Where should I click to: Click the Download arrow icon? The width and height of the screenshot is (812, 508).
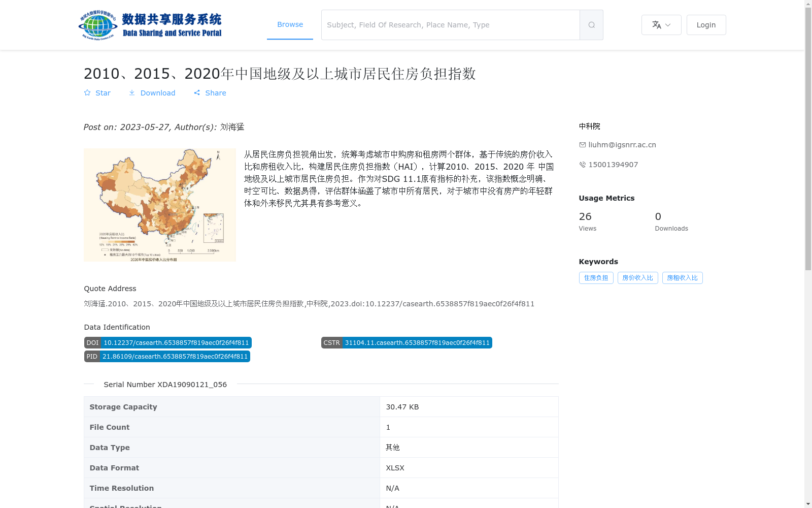pos(132,93)
